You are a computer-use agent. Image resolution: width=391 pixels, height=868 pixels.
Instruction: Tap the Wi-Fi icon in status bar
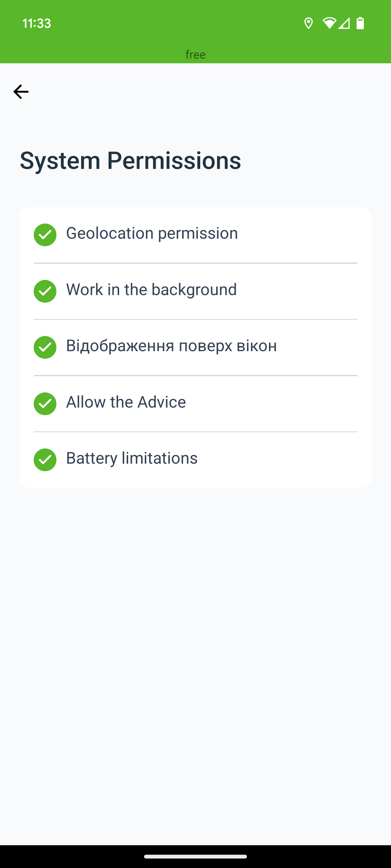[x=329, y=23]
